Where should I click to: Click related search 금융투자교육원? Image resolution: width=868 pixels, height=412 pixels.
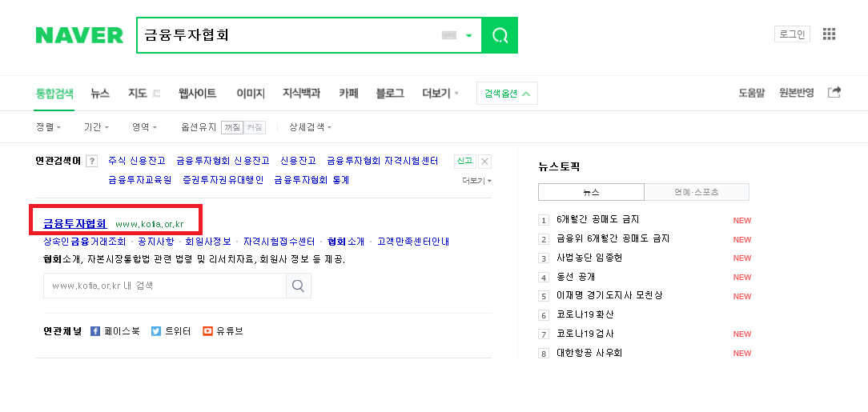click(140, 180)
